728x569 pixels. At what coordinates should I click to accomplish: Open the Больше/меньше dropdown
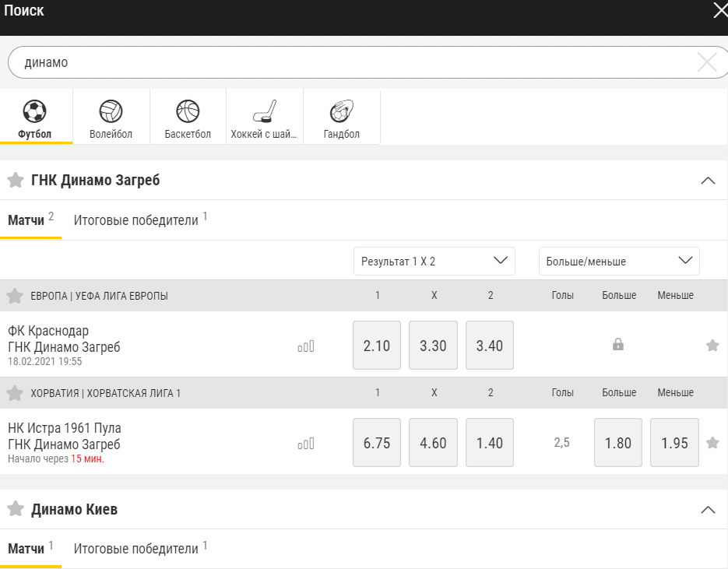pyautogui.click(x=619, y=262)
